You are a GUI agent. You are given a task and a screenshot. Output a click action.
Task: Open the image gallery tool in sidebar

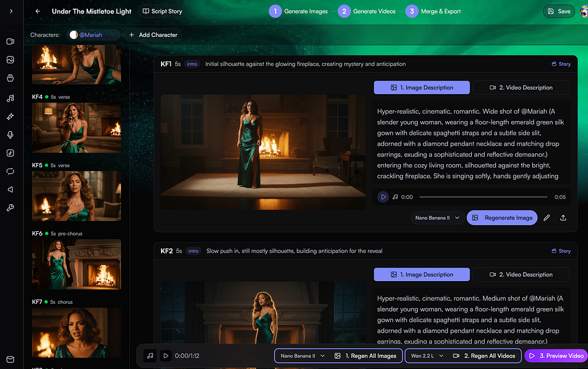coord(10,60)
